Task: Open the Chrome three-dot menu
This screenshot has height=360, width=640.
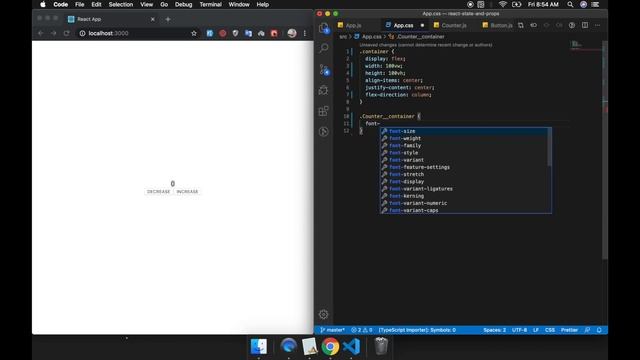Action: tap(304, 33)
